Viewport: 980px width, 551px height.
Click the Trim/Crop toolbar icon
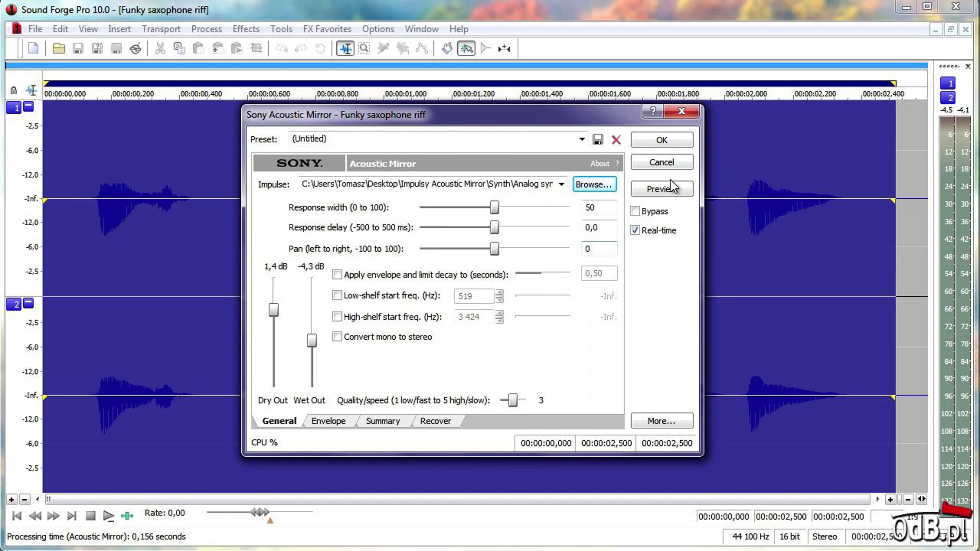[256, 49]
